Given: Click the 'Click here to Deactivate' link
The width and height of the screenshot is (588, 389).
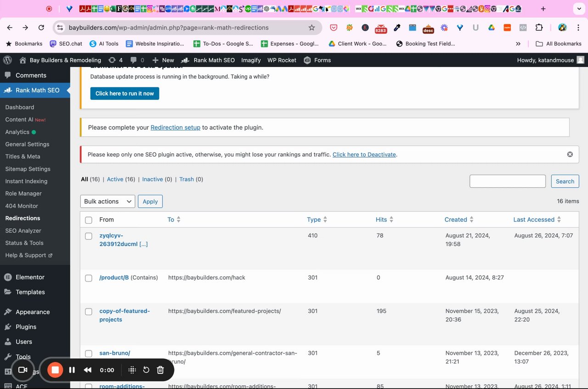Looking at the screenshot, I should coord(364,154).
